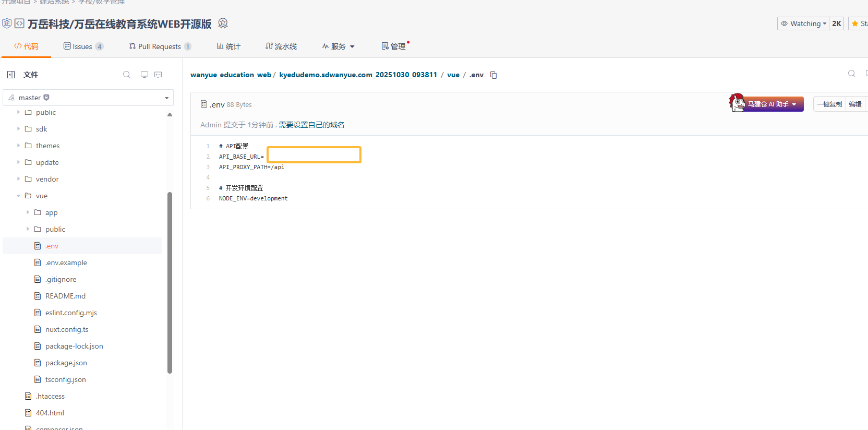Click kyedudemo.sdwanyue.com_20251030_093811 breadcrumb
Image resolution: width=868 pixels, height=430 pixels.
358,75
